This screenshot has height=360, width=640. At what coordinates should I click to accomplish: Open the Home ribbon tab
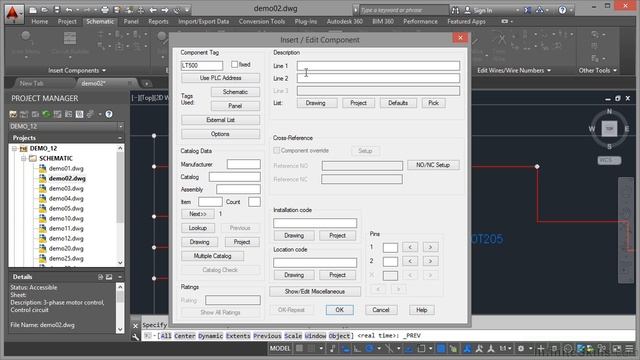click(x=40, y=22)
